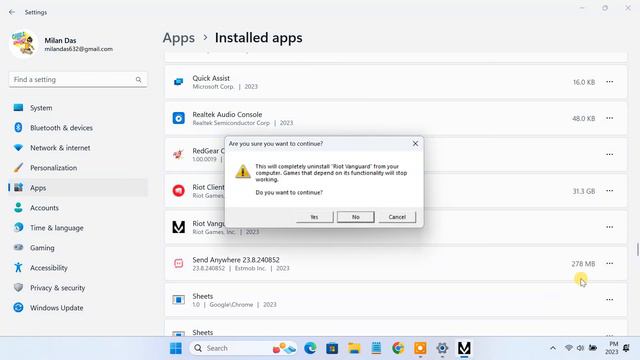
Task: Confirm uninstall with the Yes button
Action: (314, 217)
